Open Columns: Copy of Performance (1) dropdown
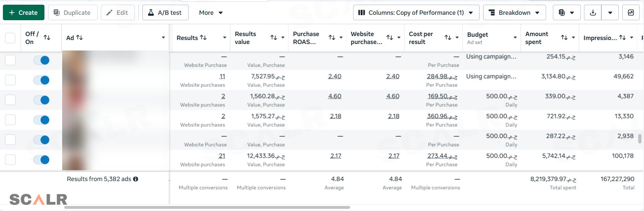The height and width of the screenshot is (211, 644). click(x=416, y=13)
